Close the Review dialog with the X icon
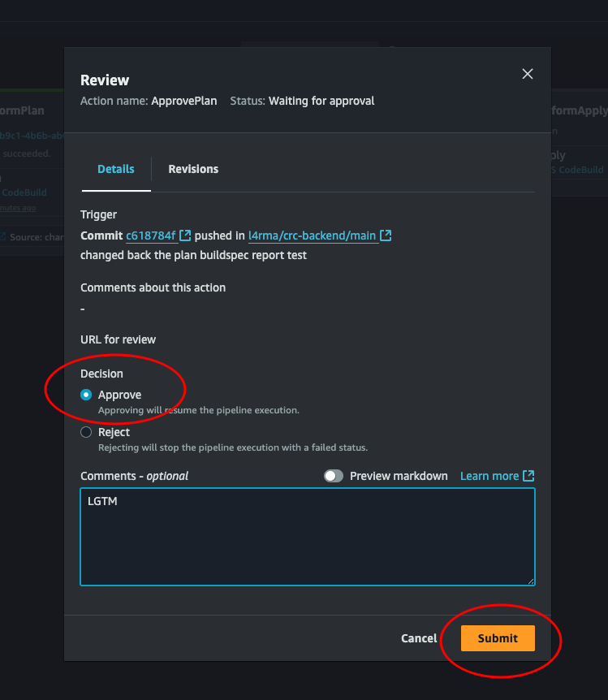 (528, 74)
